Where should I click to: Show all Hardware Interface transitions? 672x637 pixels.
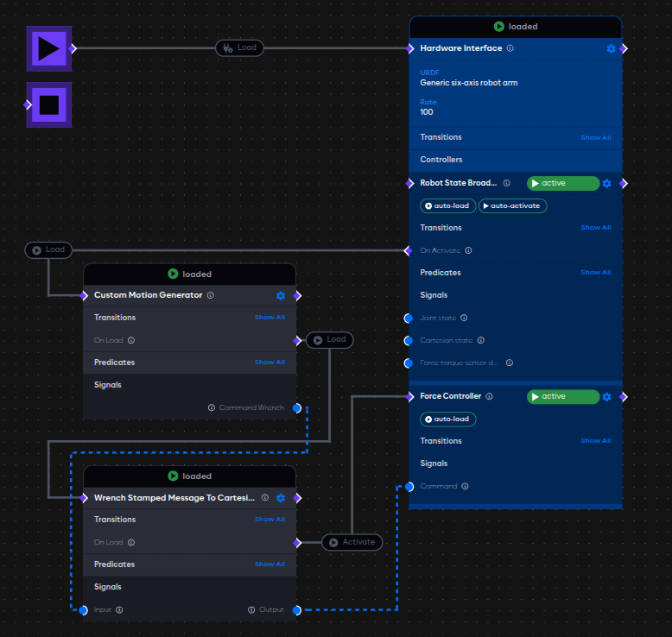pos(596,137)
